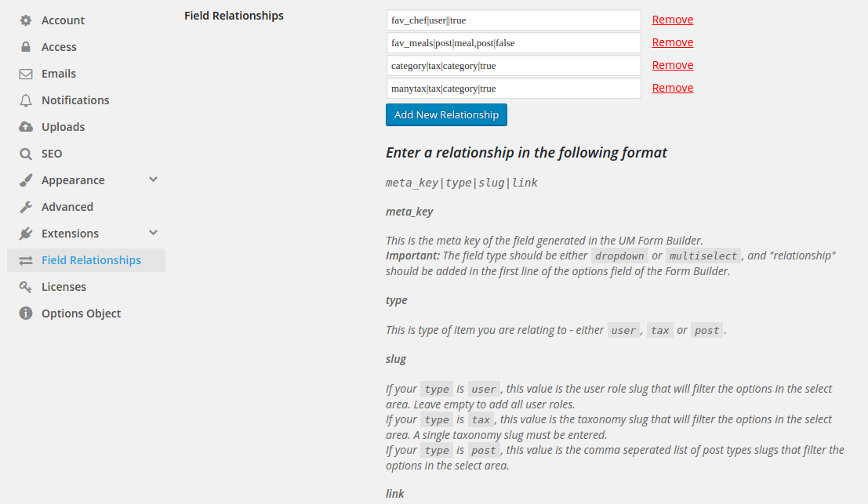The image size is (868, 504).
Task: Click the Access lock icon
Action: point(26,47)
